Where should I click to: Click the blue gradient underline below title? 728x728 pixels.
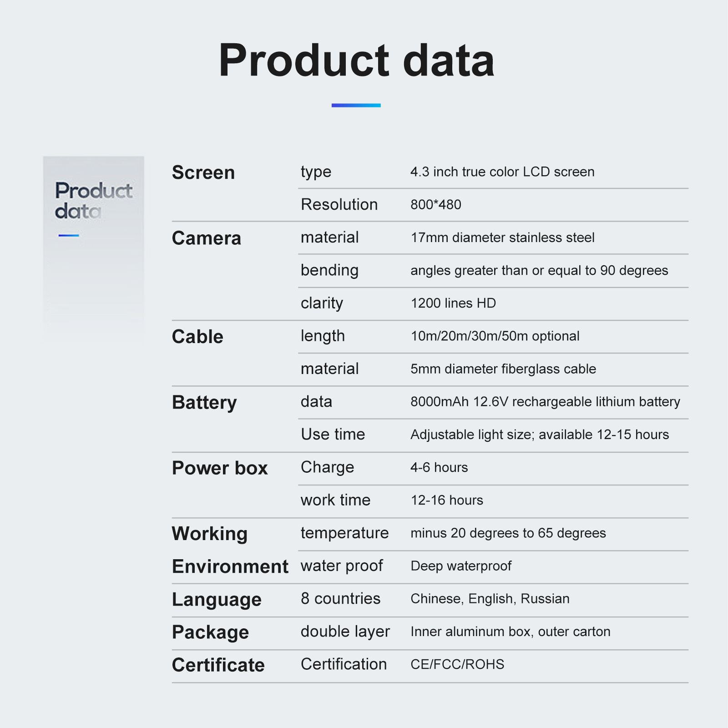356,105
